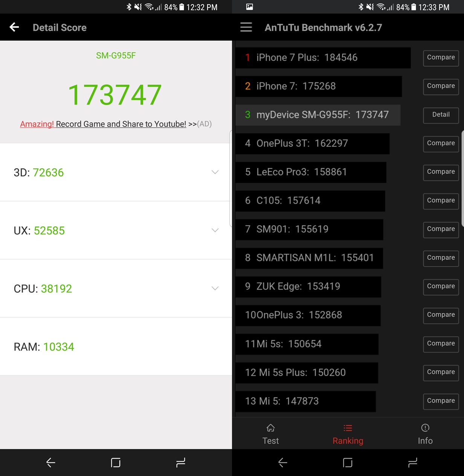This screenshot has width=464, height=476.
Task: Compare with Mi 5s
Action: click(441, 344)
